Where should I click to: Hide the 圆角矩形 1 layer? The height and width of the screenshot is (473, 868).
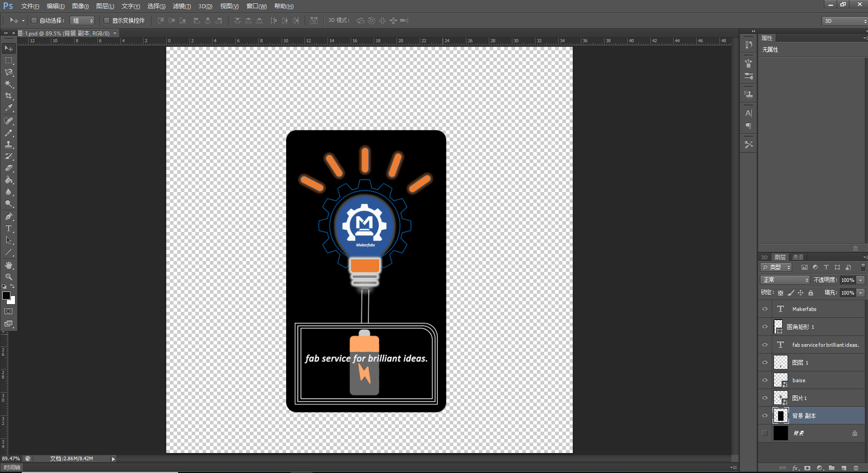765,326
